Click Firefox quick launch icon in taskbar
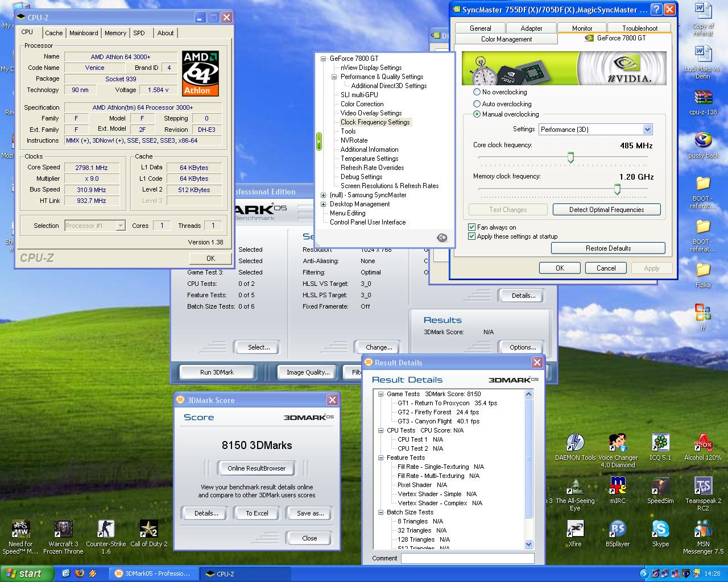This screenshot has width=728, height=582. tap(79, 573)
